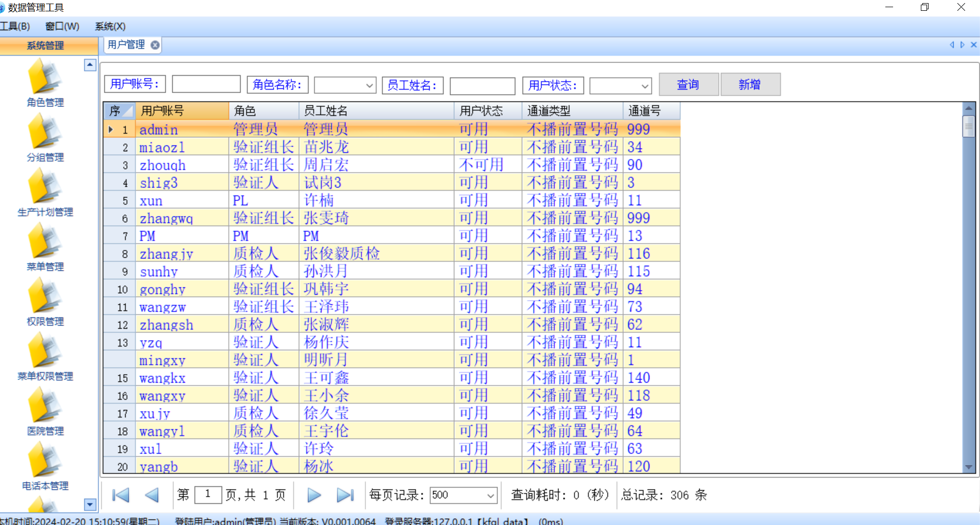Image resolution: width=980 pixels, height=525 pixels.
Task: Click table scrollbar down arrow
Action: coord(969,467)
